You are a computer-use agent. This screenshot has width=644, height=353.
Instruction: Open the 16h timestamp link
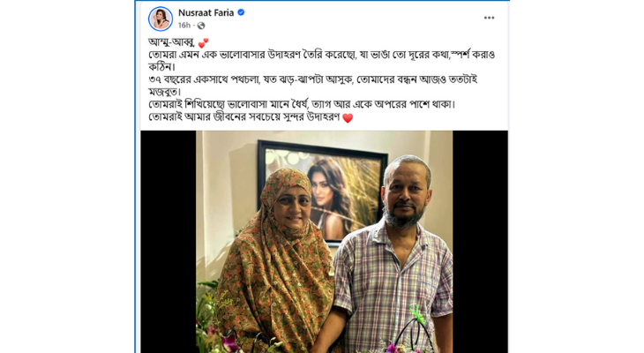click(x=184, y=26)
